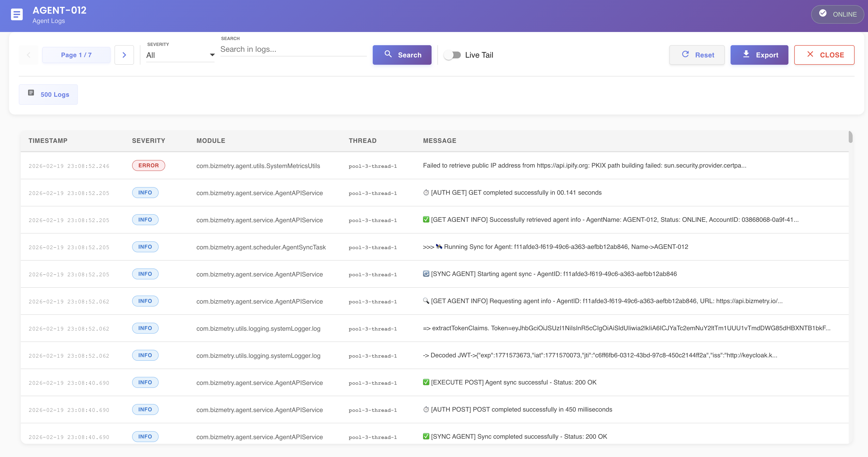Click the CLOSE button
Viewport: 868px width, 457px height.
coord(824,55)
